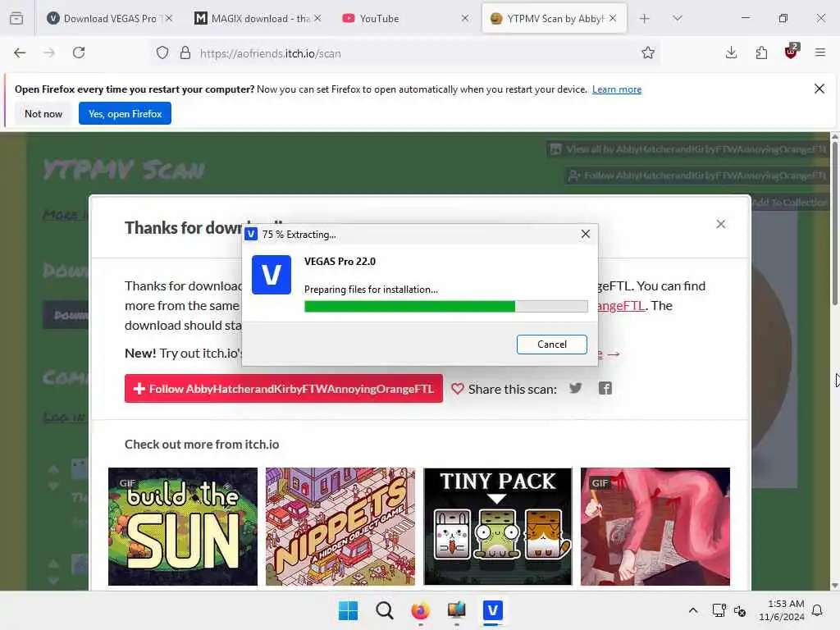Click the extraction progress bar
Viewport: 840px width, 630px height.
point(445,307)
